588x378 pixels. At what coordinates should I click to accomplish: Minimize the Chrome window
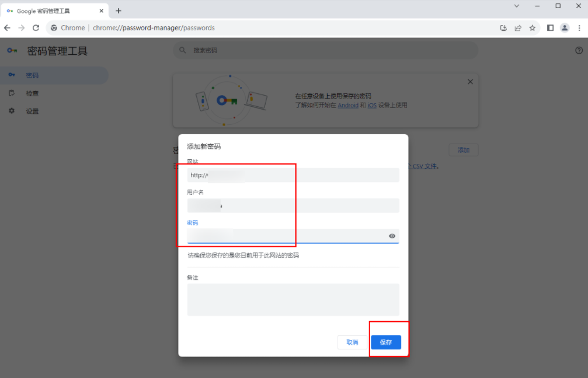[x=537, y=6]
